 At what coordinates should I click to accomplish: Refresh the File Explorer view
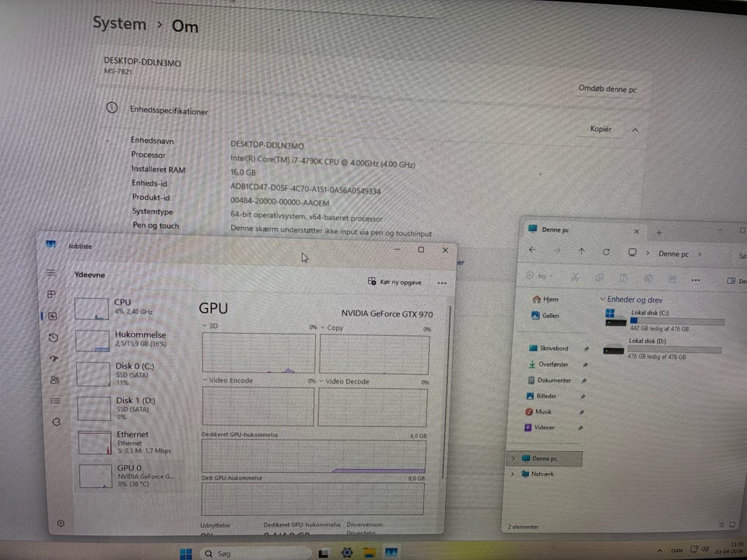click(x=606, y=252)
